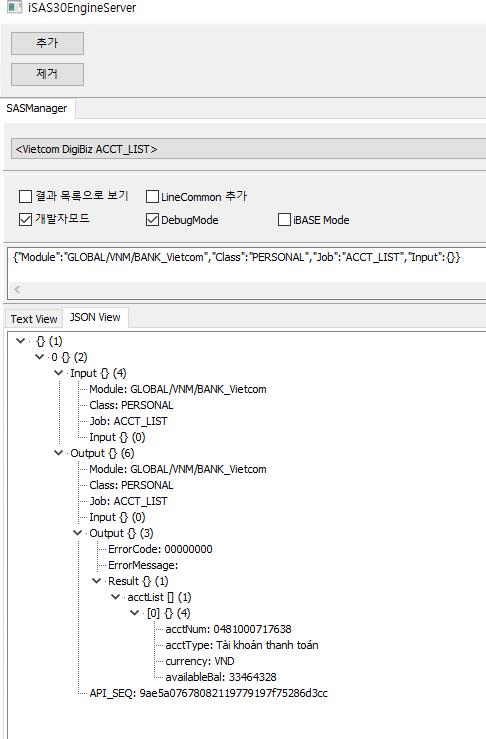Click into the JSON request input field
This screenshot has height=739, width=486.
coord(247,264)
